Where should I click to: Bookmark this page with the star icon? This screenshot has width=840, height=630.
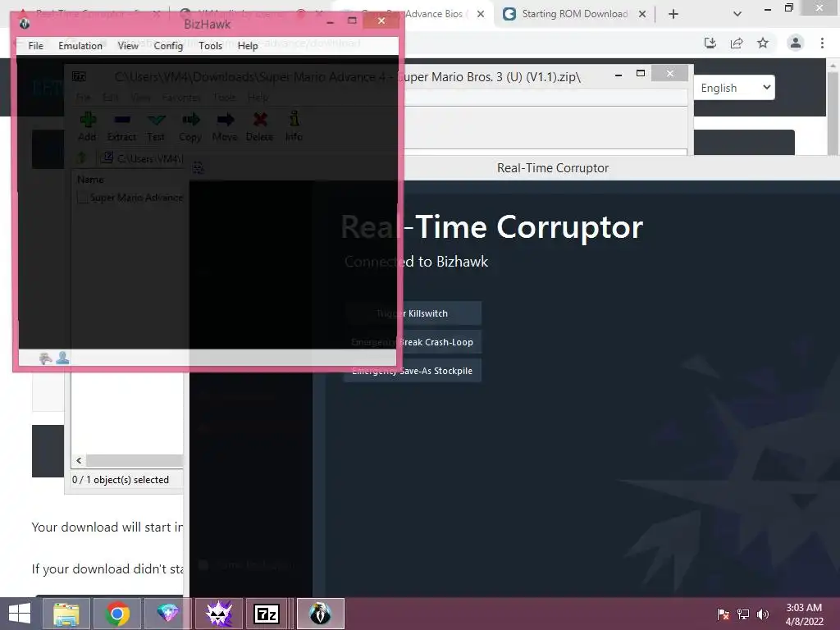(763, 43)
